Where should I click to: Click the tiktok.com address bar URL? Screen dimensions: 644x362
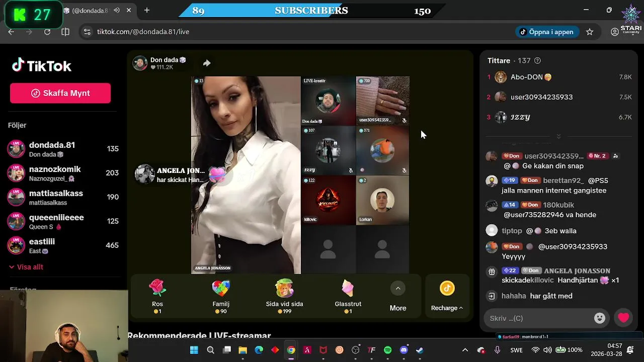point(143,32)
